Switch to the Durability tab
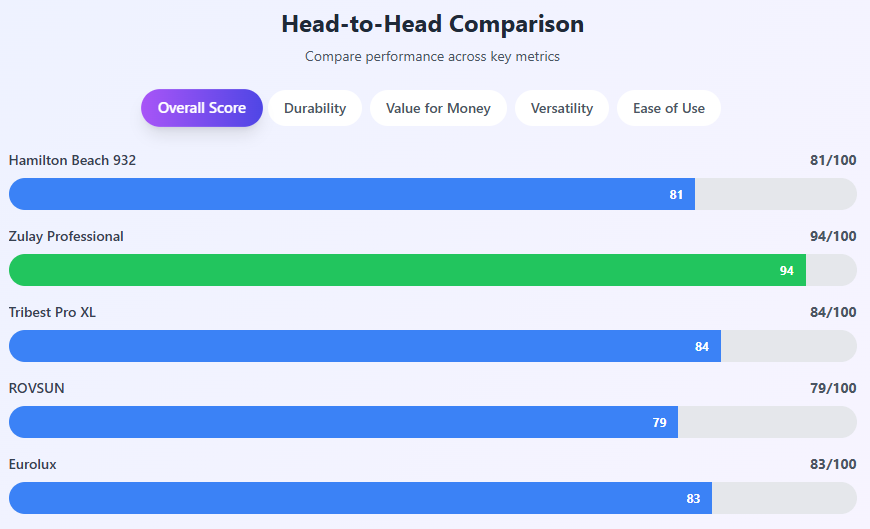This screenshot has height=529, width=870. pyautogui.click(x=315, y=108)
